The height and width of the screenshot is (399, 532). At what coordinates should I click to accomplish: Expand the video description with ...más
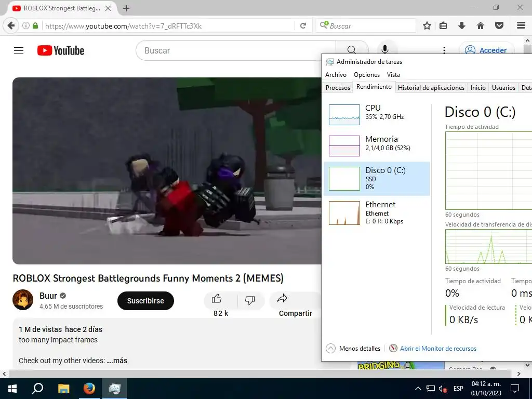click(117, 361)
